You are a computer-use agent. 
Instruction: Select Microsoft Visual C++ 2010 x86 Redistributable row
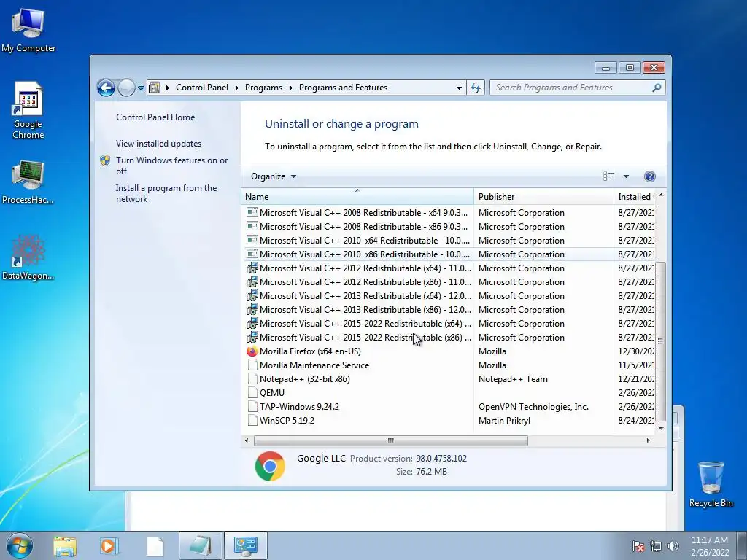[x=449, y=254]
